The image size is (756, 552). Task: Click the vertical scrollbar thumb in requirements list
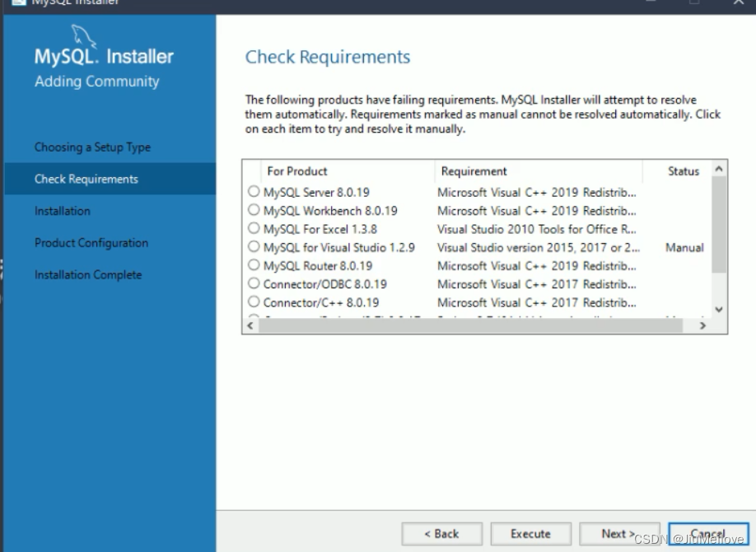[x=719, y=224]
